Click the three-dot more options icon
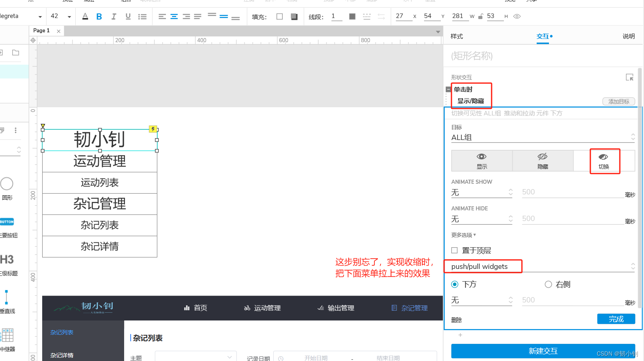Screen dimensions: 644x361 click(x=16, y=130)
